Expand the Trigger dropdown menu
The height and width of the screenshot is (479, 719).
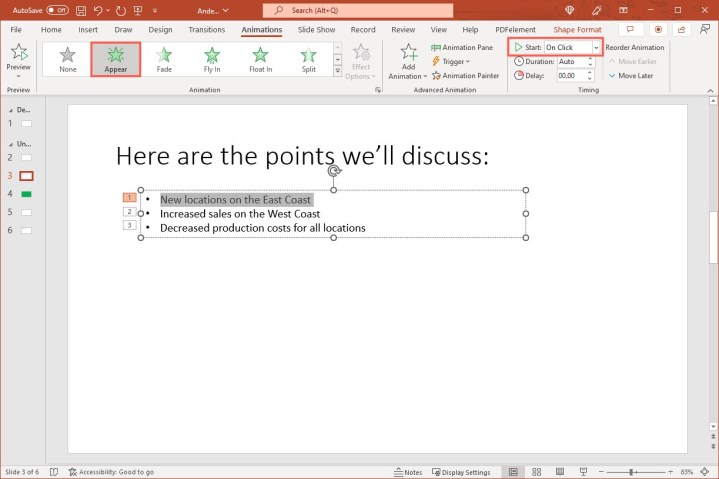[x=454, y=61]
